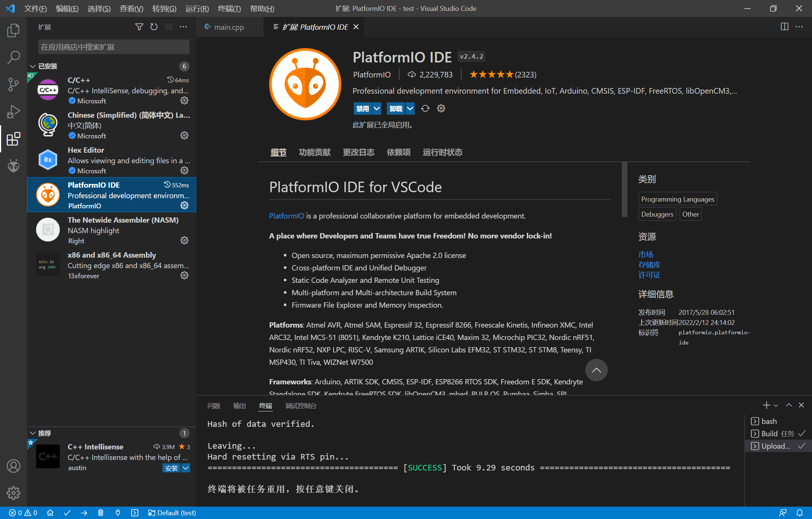
Task: Toggle the 禁用 (Disable) dropdown button
Action: tap(376, 108)
